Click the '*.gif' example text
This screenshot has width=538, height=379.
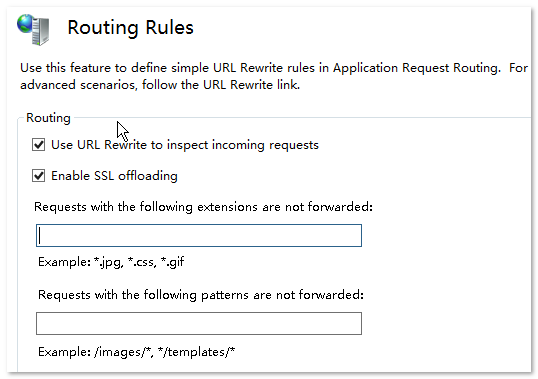click(173, 262)
